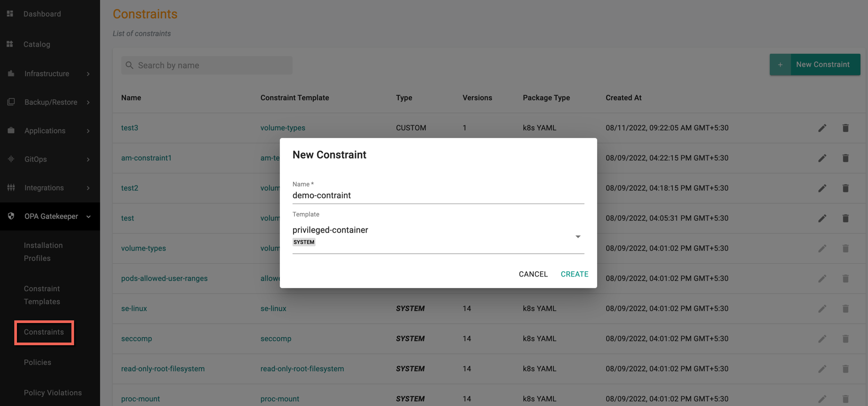The width and height of the screenshot is (868, 406).
Task: Open the test3 constraint link
Action: click(130, 128)
